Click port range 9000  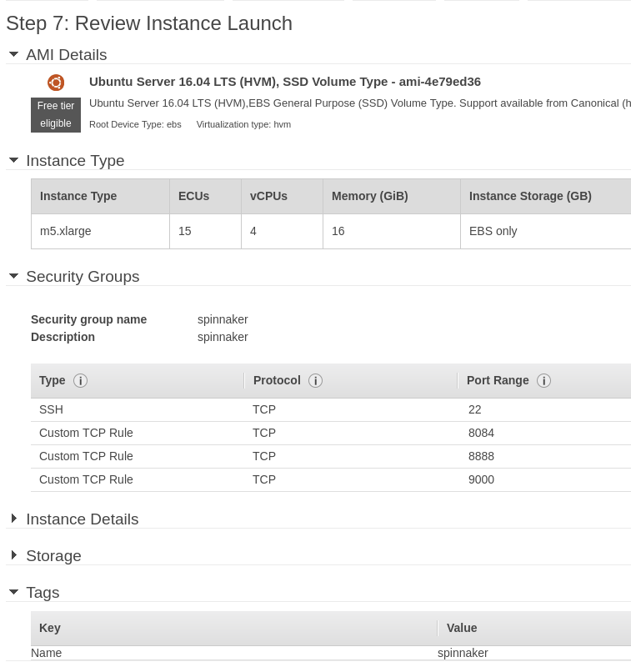481,479
